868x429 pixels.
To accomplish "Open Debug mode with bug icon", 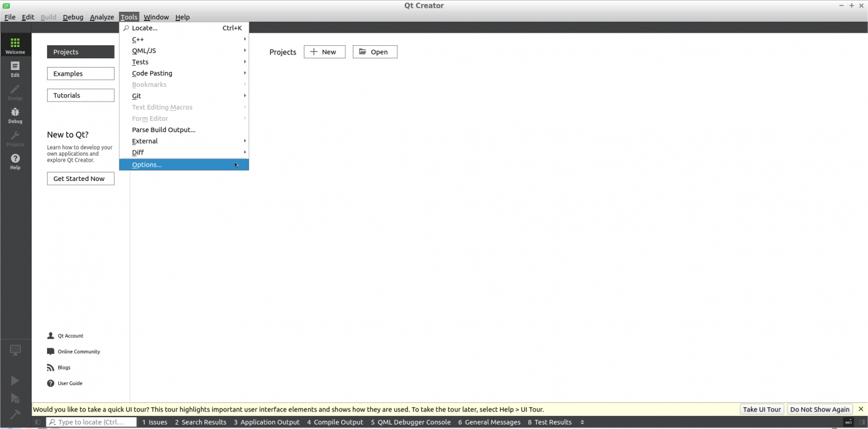I will pyautogui.click(x=15, y=115).
